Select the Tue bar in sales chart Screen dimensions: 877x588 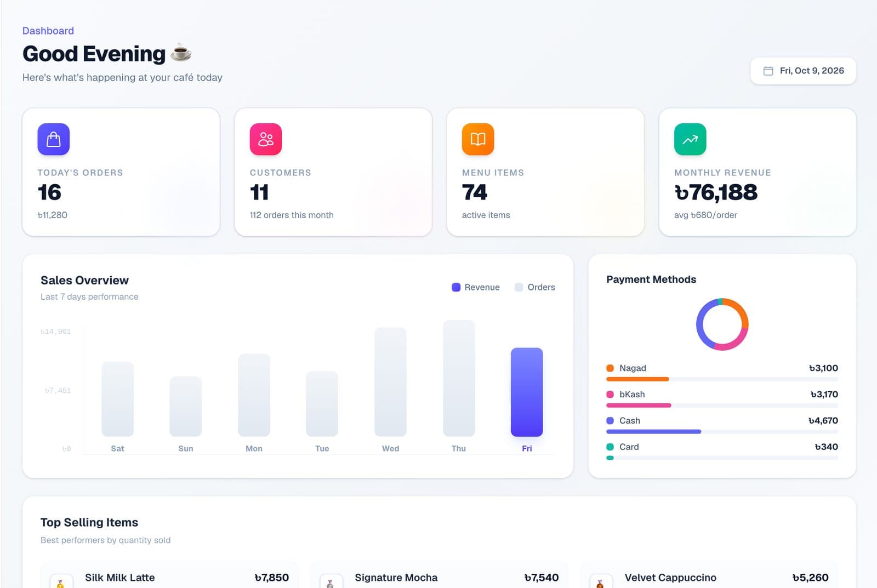click(322, 404)
